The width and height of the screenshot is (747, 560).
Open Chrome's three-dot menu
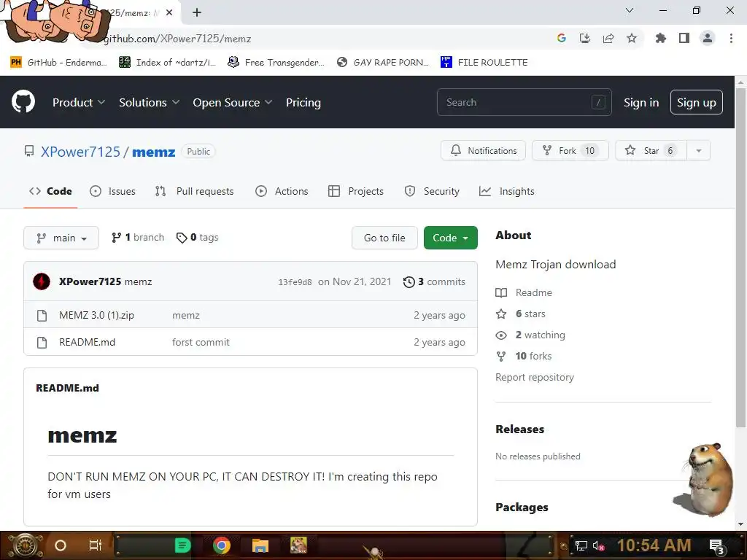tap(731, 38)
